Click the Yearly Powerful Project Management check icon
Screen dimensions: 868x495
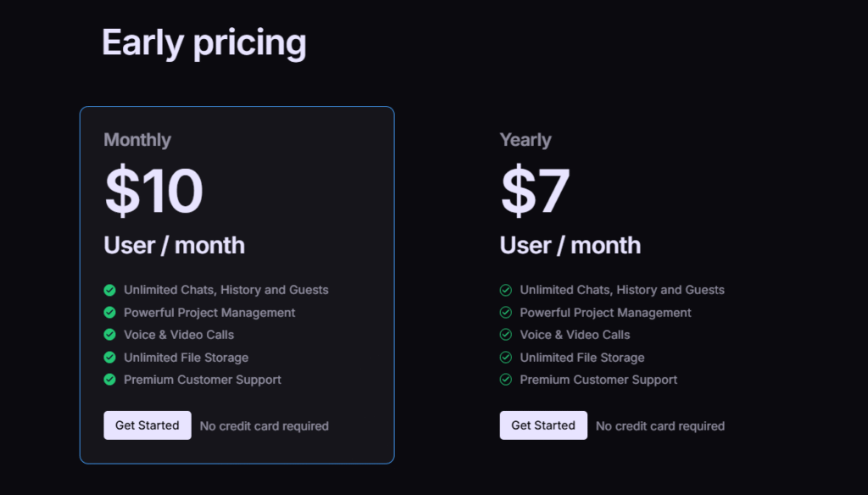pyautogui.click(x=506, y=313)
